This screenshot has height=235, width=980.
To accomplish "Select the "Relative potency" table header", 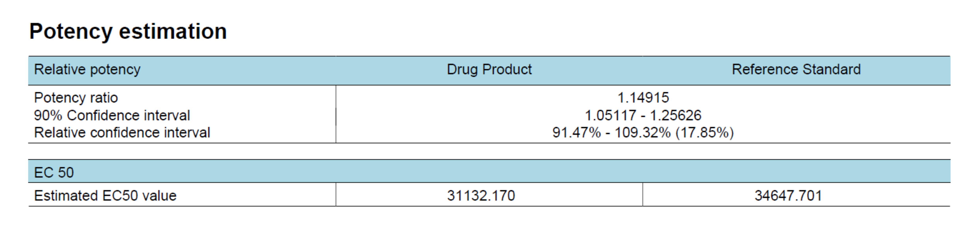I will tap(87, 69).
